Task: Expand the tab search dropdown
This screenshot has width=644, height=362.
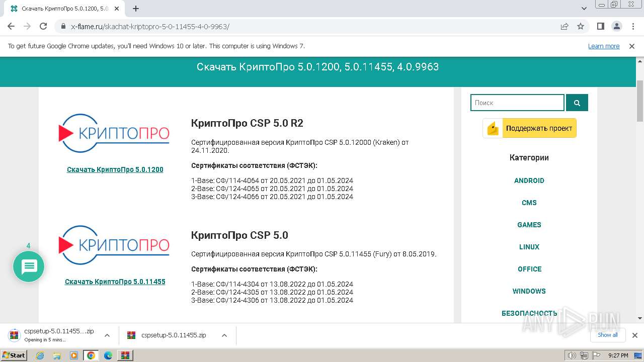Action: click(584, 9)
